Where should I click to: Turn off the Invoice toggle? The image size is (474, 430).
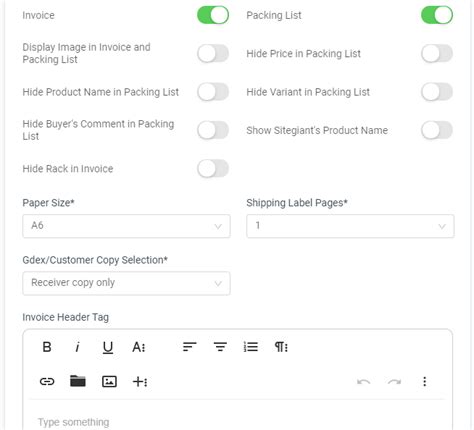click(x=213, y=15)
